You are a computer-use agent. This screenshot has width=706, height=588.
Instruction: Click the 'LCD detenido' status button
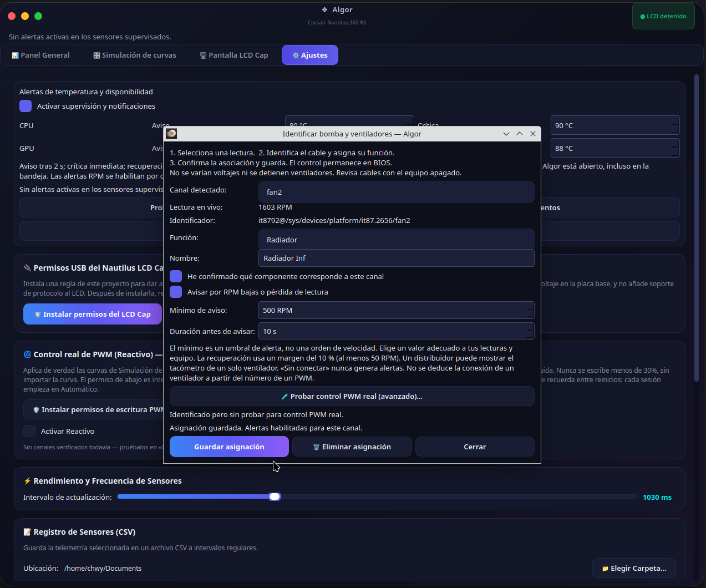coord(663,16)
